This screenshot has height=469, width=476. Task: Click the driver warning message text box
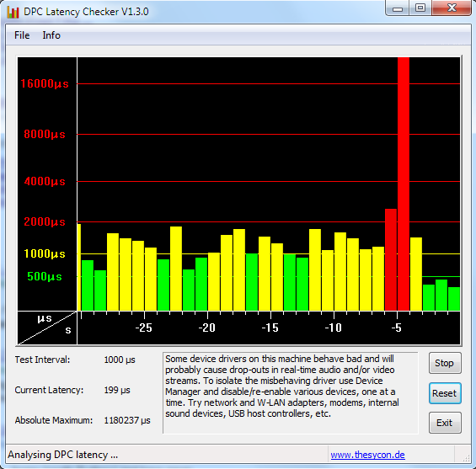point(291,393)
